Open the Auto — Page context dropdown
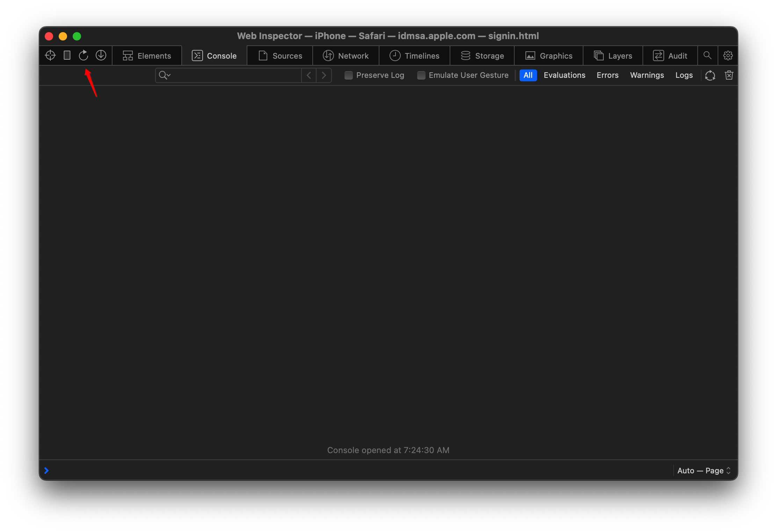 click(704, 471)
